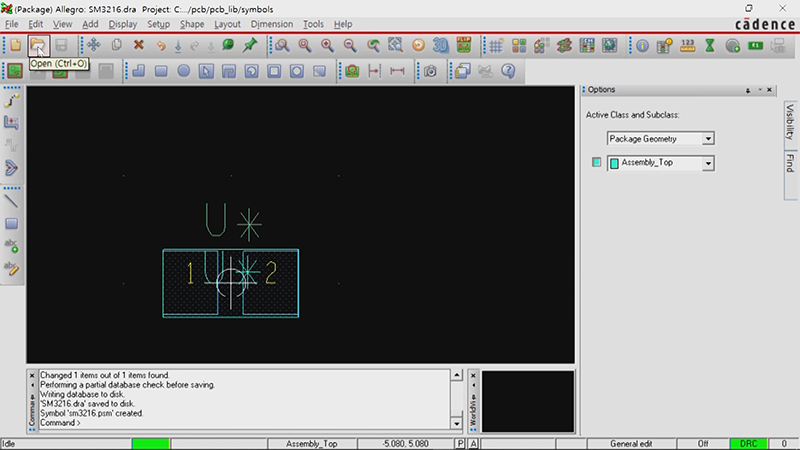Select the Move tool icon
800x450 pixels.
pyautogui.click(x=94, y=45)
